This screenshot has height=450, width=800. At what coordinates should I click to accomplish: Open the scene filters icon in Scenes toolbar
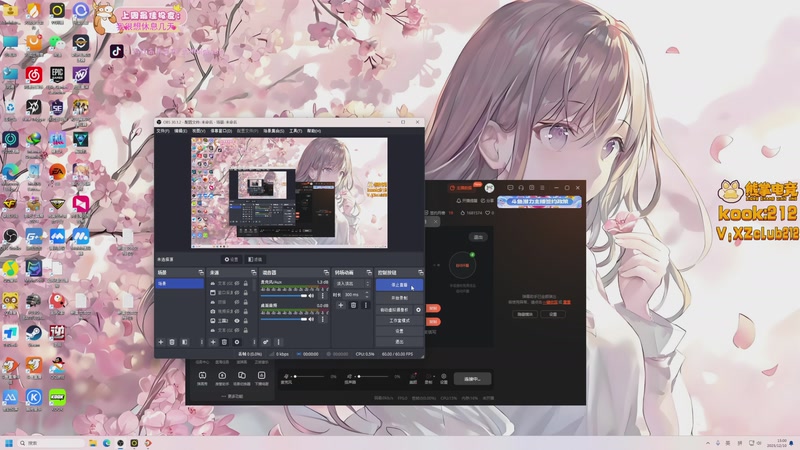(184, 342)
